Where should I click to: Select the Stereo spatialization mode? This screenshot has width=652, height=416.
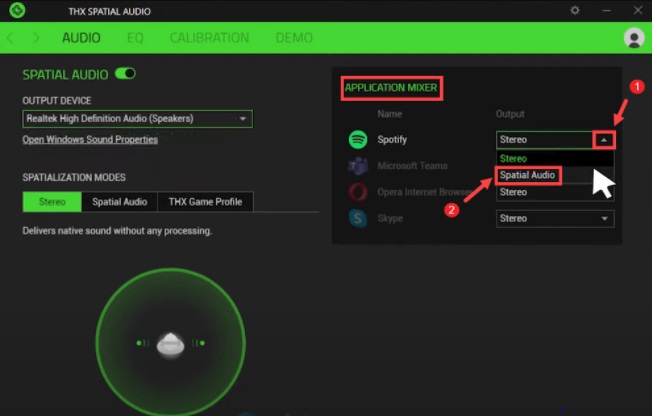tap(52, 202)
